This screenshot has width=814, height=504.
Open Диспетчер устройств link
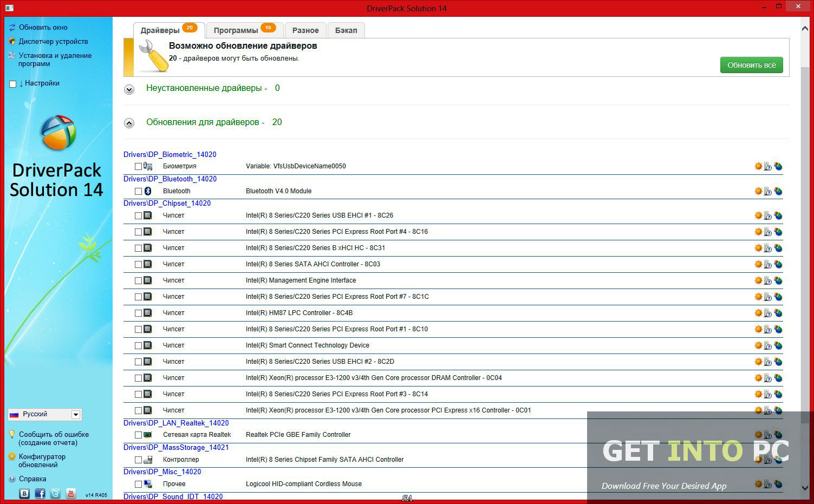53,41
